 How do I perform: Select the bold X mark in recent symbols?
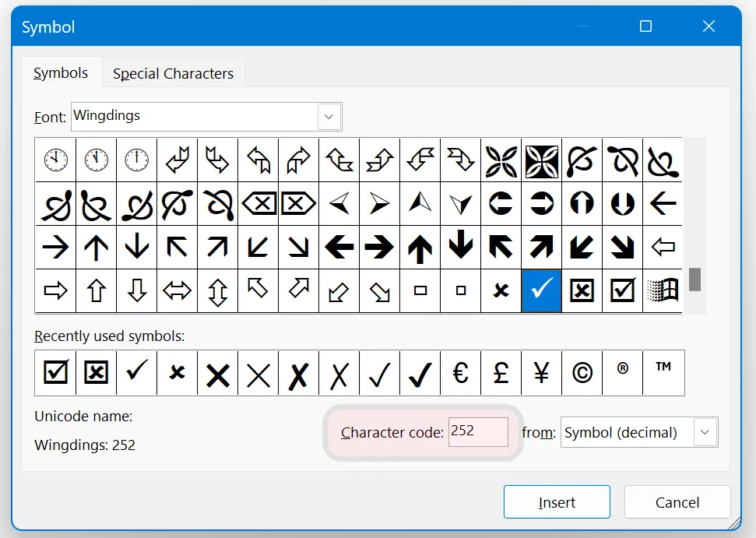tap(217, 373)
